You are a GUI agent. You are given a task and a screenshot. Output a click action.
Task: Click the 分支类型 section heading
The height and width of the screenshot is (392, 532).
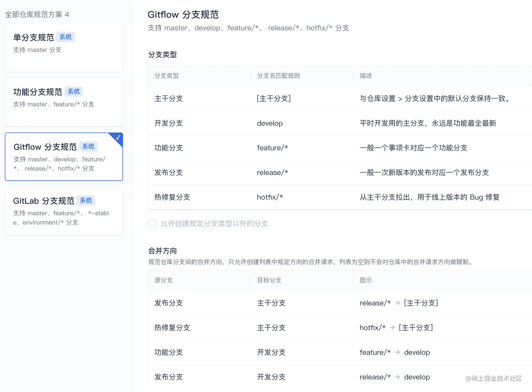coord(163,55)
